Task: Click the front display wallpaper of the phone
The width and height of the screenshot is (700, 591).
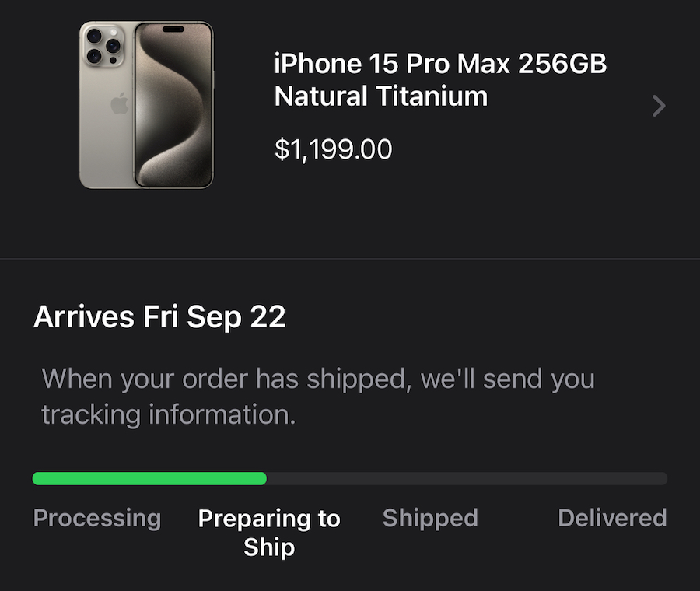Action: coord(173,105)
